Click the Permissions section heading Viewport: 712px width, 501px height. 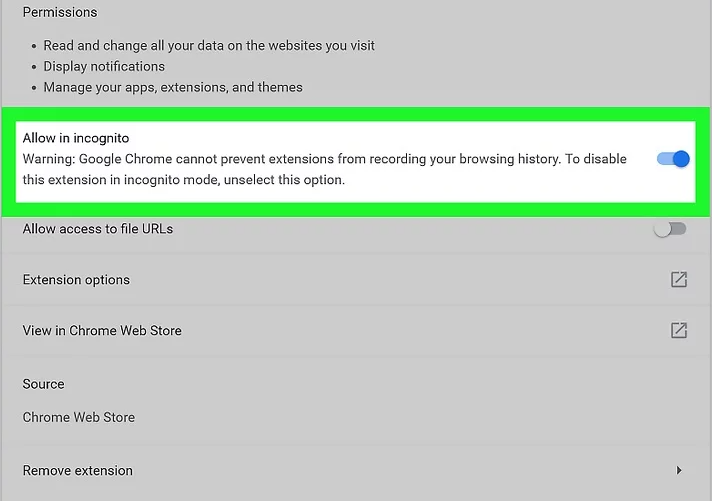tap(60, 12)
